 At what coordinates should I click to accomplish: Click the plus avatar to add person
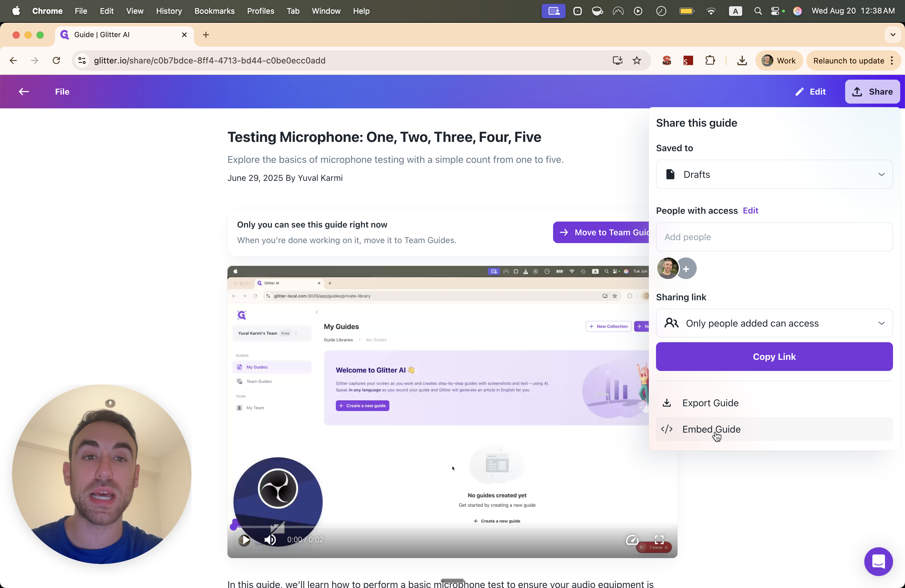click(686, 269)
